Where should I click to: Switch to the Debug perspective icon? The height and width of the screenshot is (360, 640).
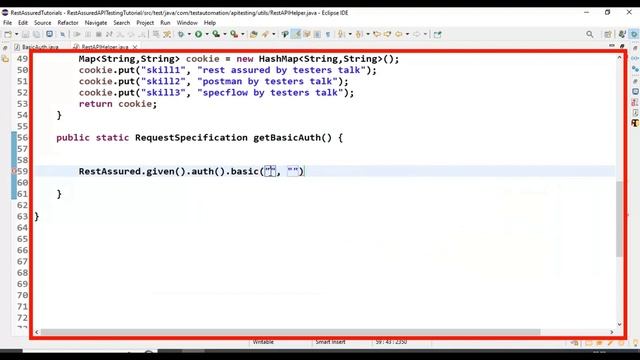point(634,34)
